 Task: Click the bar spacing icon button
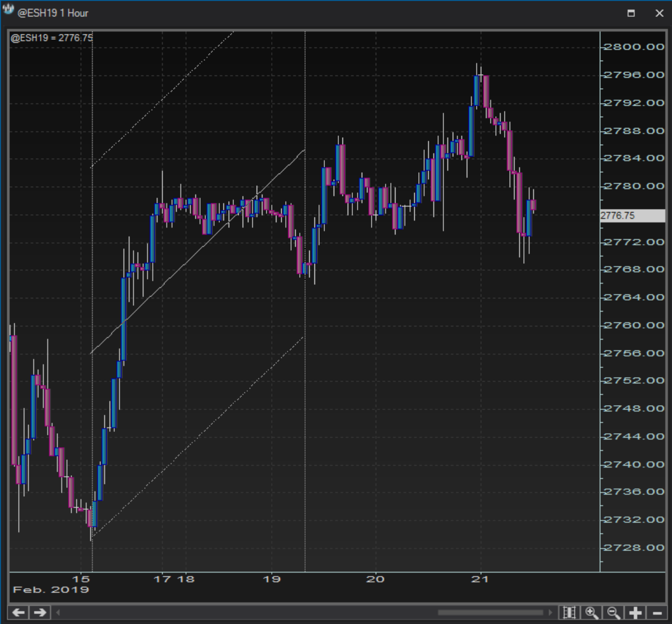point(569,612)
